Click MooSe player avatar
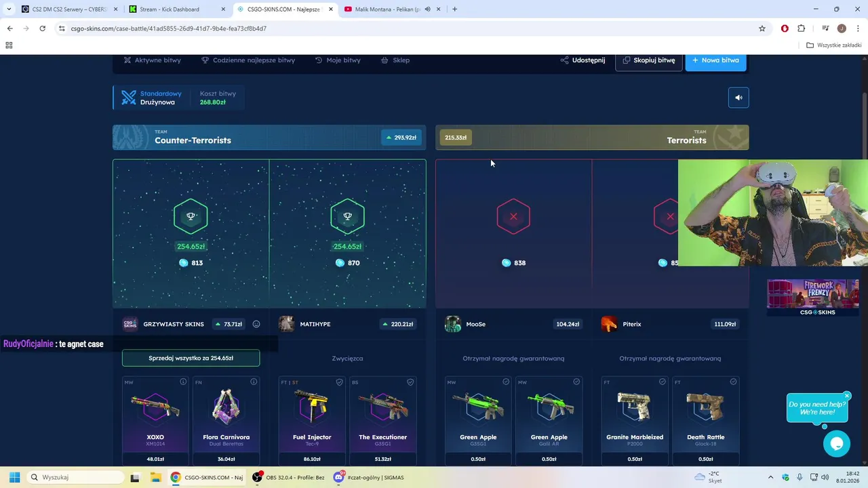This screenshot has width=868, height=488. tap(452, 324)
